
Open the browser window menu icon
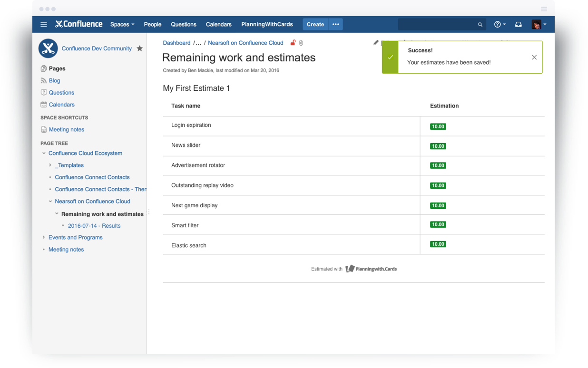pyautogui.click(x=544, y=9)
